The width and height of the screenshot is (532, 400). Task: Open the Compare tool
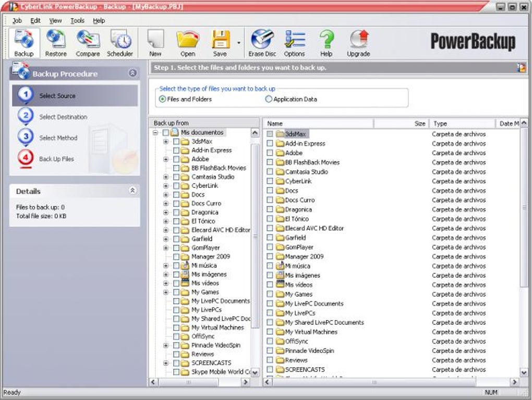pyautogui.click(x=88, y=43)
